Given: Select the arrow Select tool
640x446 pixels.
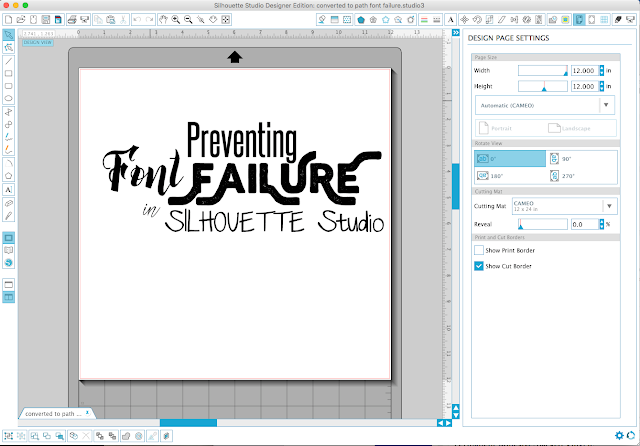Looking at the screenshot, I should (9, 35).
